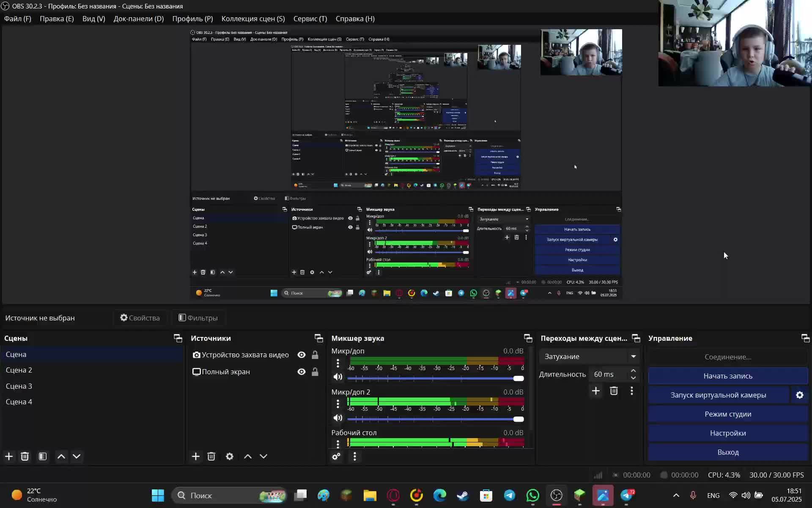Image resolution: width=812 pixels, height=508 pixels.
Task: Click the taskbar Поиск search box
Action: click(x=229, y=495)
